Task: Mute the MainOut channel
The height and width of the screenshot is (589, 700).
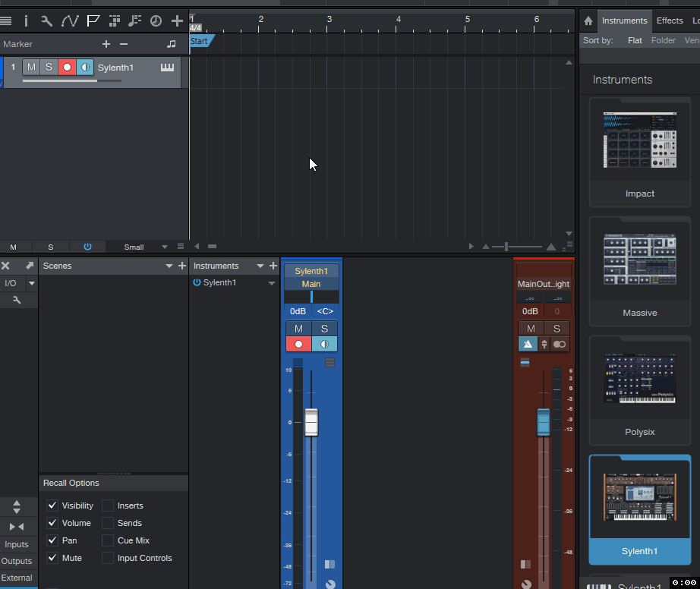Action: click(x=531, y=329)
